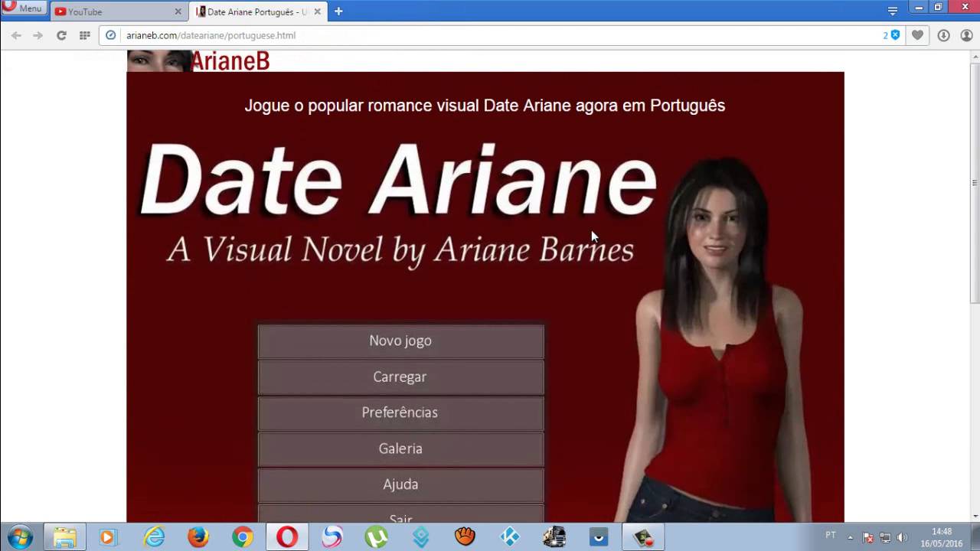This screenshot has height=551, width=980.
Task: Open the downloads icon
Action: click(943, 35)
